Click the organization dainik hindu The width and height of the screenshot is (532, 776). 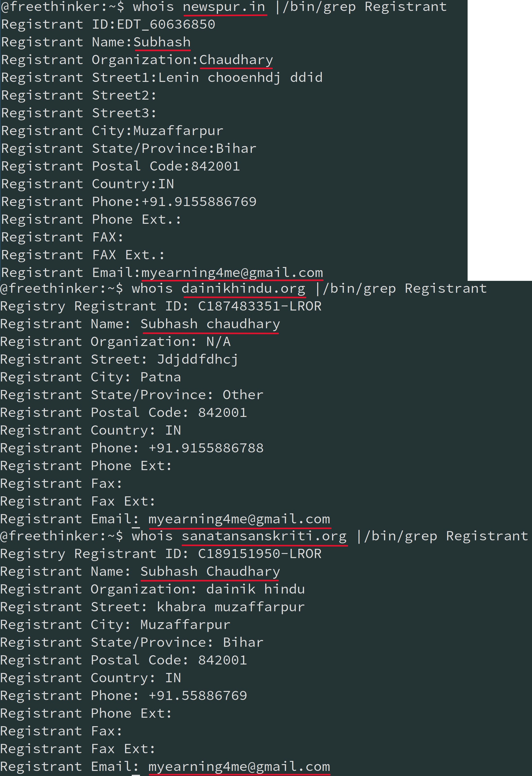click(x=255, y=589)
